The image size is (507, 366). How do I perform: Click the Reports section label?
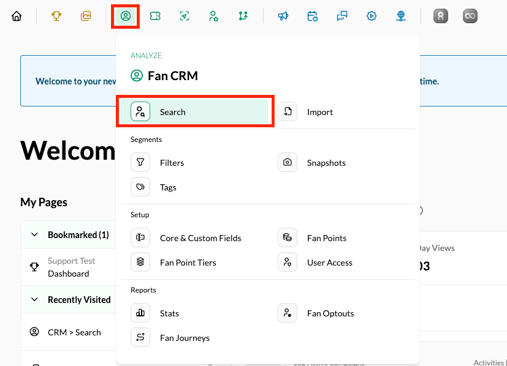pyautogui.click(x=143, y=290)
